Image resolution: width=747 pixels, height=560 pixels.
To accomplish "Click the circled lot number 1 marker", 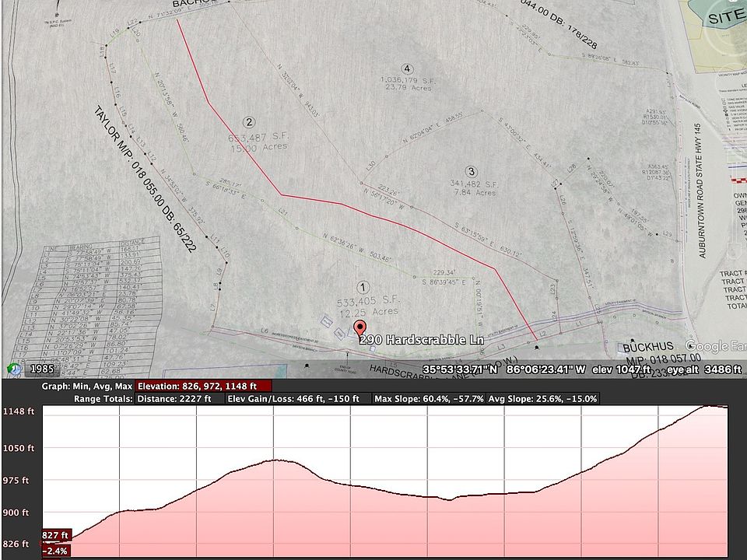I will (359, 287).
